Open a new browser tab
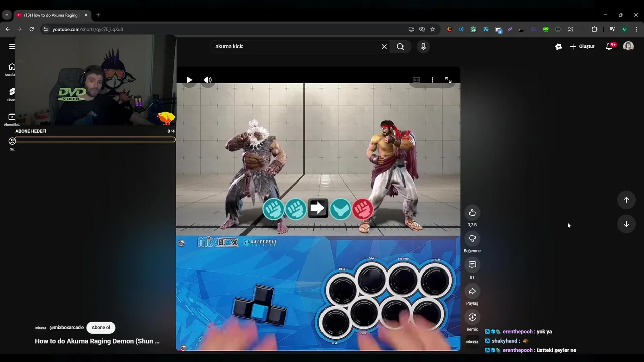 [98, 15]
